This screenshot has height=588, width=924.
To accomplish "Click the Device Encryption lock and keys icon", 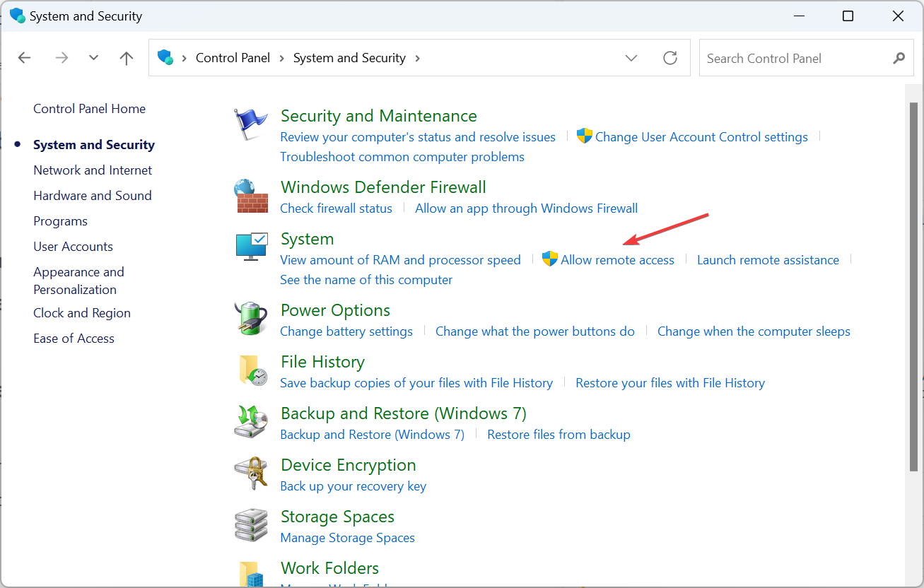I will [251, 474].
